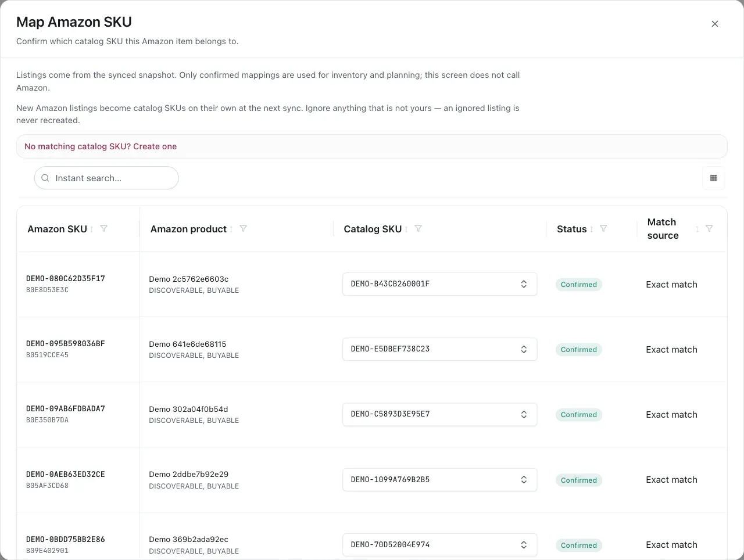Click Confirmed badge for DEMO-080C62D35F17

point(579,285)
